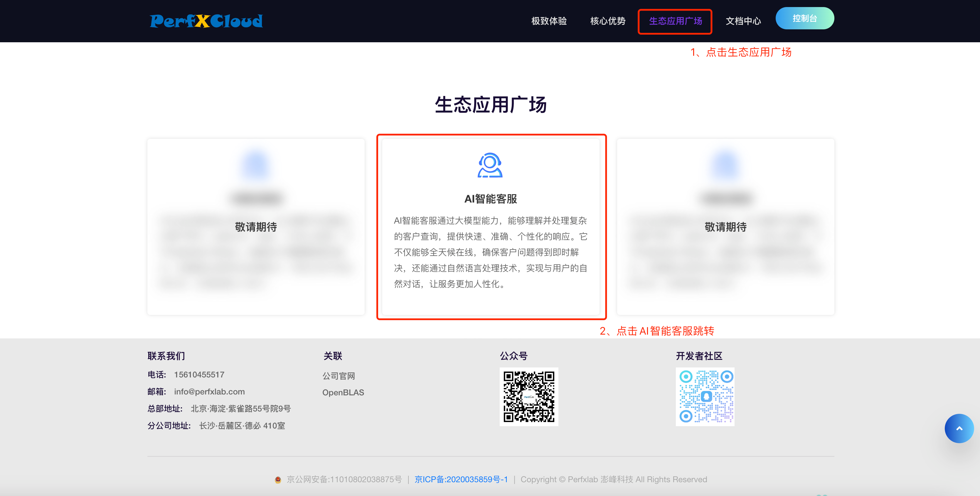Viewport: 980px width, 496px height.
Task: Click phone number 15610455517
Action: (x=199, y=375)
